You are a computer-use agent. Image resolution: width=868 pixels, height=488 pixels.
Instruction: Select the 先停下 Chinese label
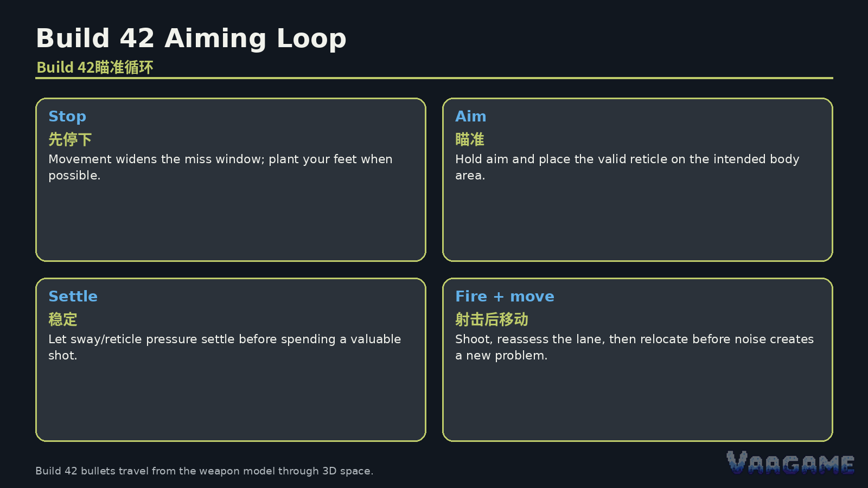pyautogui.click(x=70, y=139)
